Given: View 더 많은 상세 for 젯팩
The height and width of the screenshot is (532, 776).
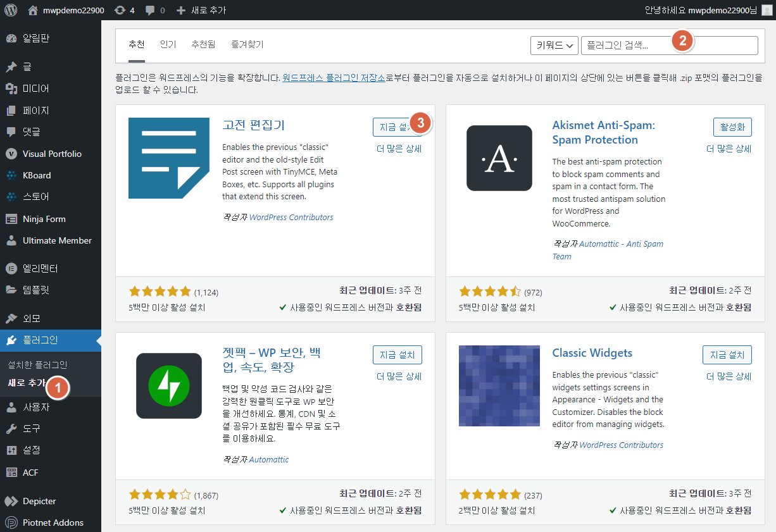Looking at the screenshot, I should 399,376.
